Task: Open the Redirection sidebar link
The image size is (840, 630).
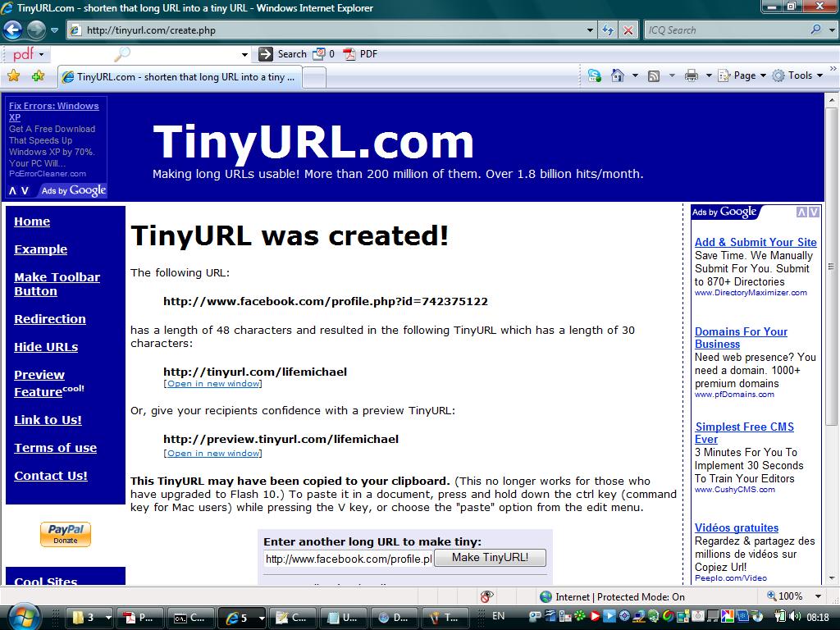Action: point(50,319)
